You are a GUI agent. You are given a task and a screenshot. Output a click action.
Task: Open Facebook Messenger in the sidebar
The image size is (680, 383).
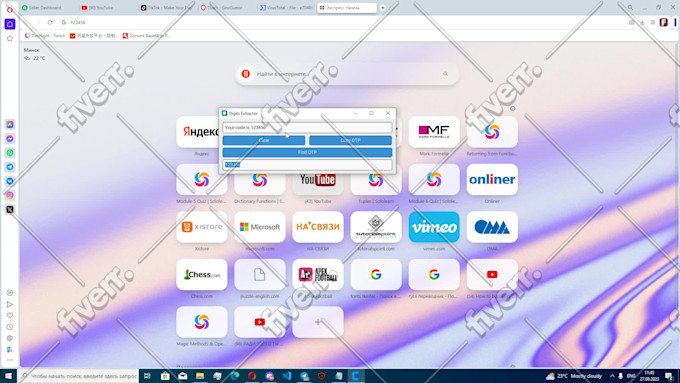tap(10, 139)
